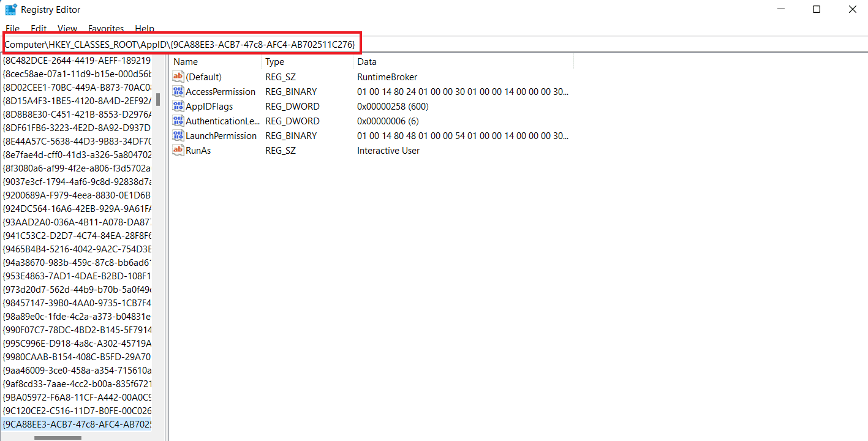Sort values by the Type column header

click(308, 61)
